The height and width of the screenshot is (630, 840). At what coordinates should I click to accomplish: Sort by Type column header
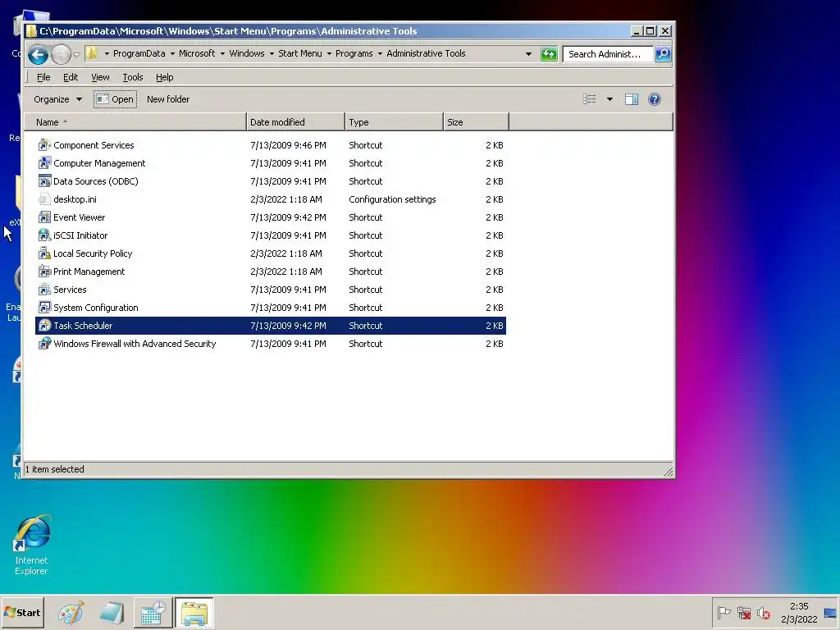pos(395,122)
